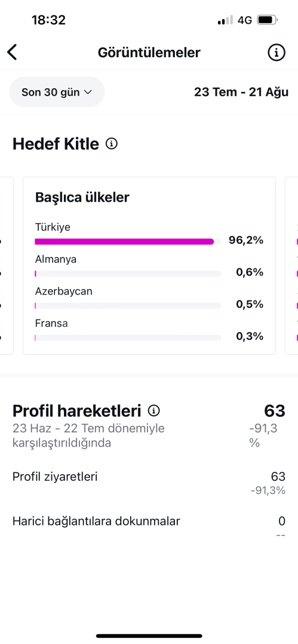
Task: Open the Başlıca ülkeler card
Action: [x=149, y=266]
